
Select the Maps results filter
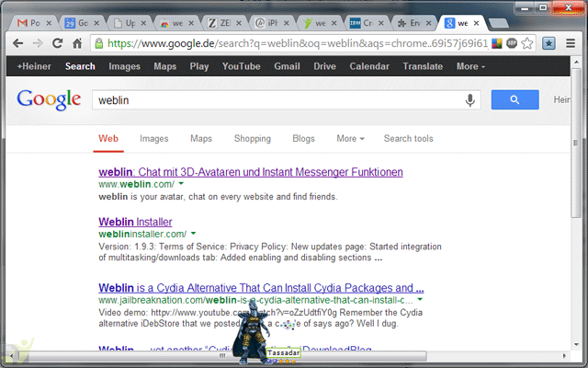click(x=201, y=139)
